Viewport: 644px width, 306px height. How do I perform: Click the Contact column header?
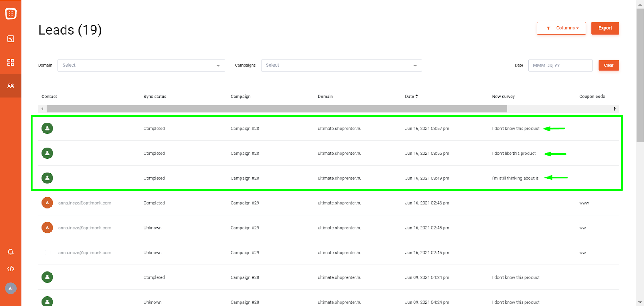49,97
